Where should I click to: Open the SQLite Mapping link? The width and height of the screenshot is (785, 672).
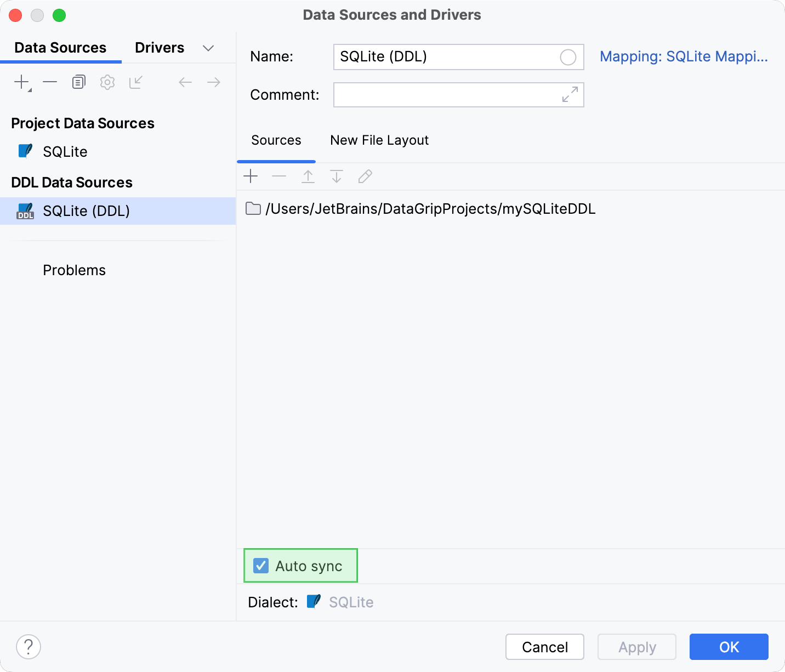684,56
